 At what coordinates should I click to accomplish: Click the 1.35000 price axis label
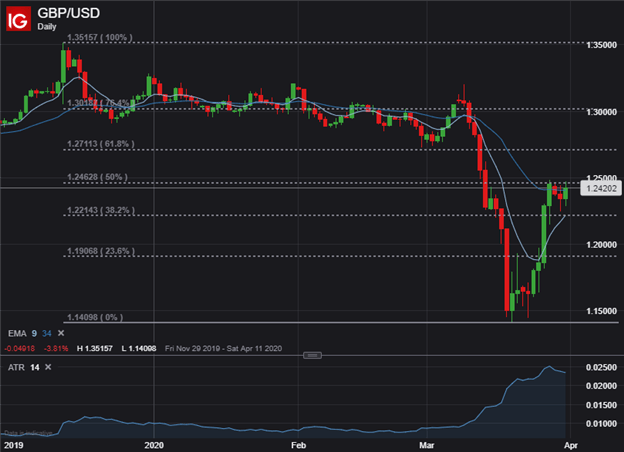coord(601,45)
